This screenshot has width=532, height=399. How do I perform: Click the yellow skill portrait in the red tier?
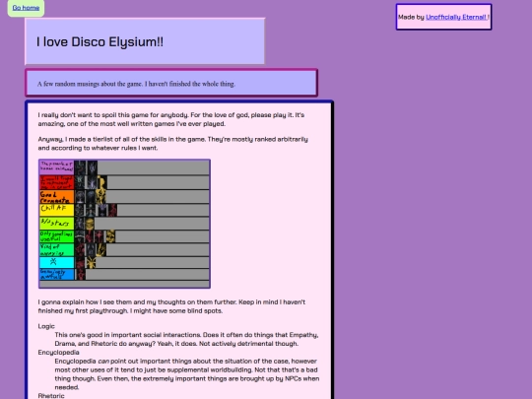[x=102, y=182]
